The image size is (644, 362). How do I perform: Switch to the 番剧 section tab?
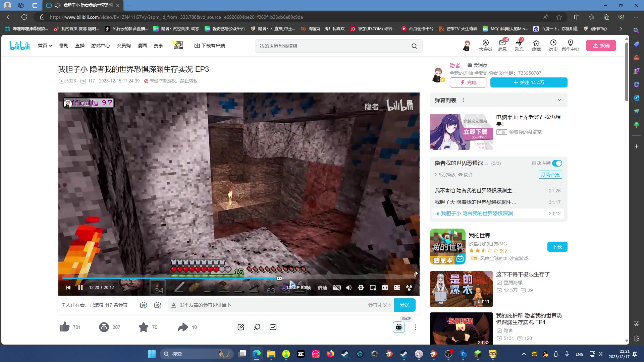63,46
